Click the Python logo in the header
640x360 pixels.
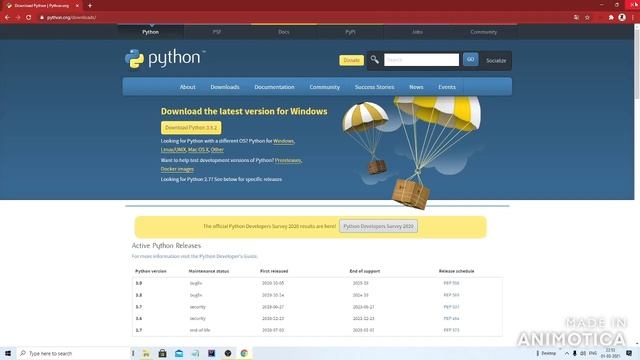pos(165,59)
